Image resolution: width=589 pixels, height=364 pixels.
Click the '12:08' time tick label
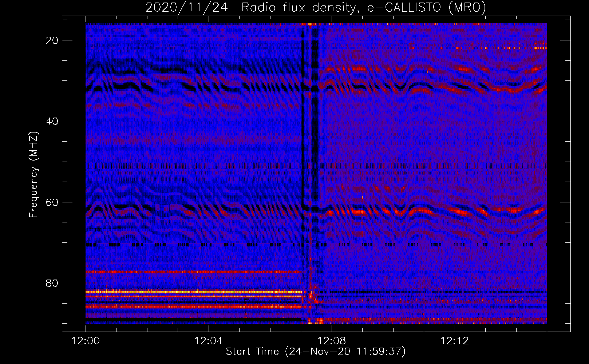click(332, 341)
